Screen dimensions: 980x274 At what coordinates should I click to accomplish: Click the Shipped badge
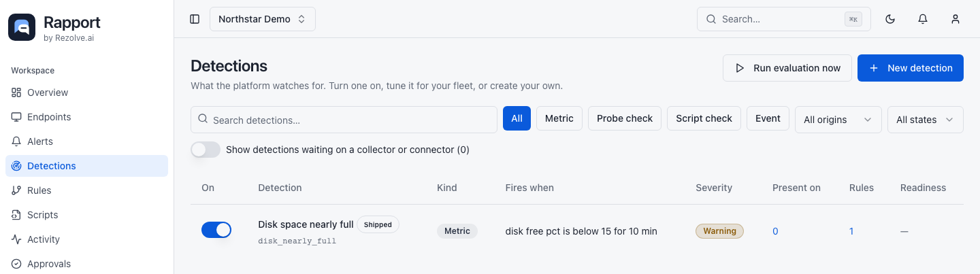(378, 224)
